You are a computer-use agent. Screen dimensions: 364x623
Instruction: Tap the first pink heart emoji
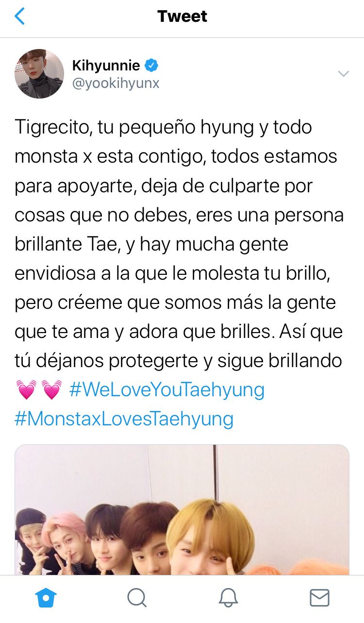26,390
